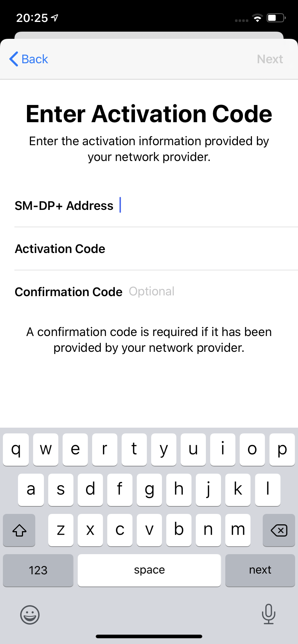Go Back to the previous screen
Image resolution: width=298 pixels, height=644 pixels.
[x=28, y=59]
